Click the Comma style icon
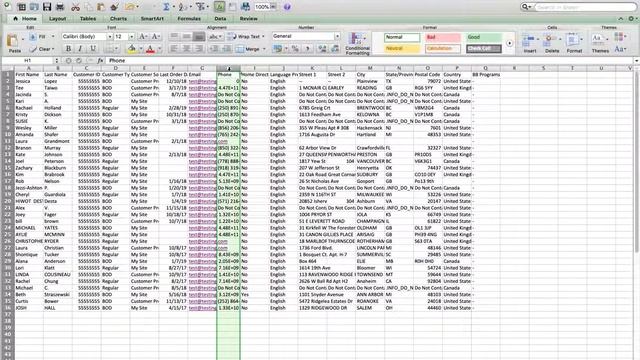 [307, 49]
